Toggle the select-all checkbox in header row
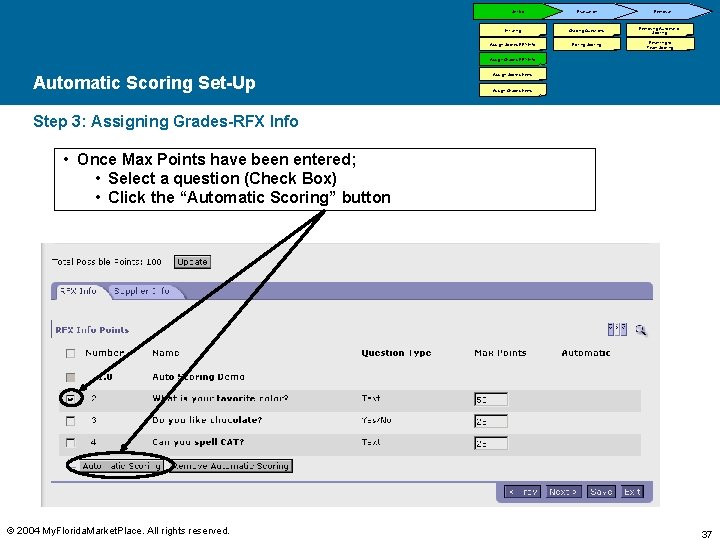Viewport: 720px width, 540px height. pyautogui.click(x=70, y=353)
